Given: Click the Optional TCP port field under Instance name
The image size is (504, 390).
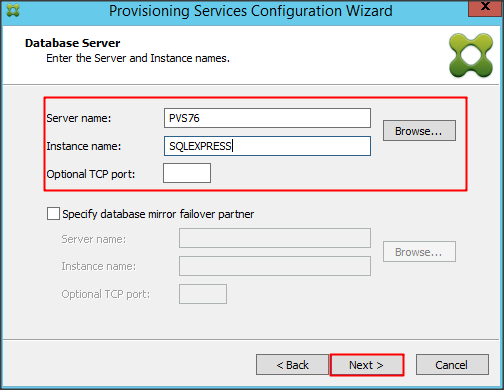Looking at the screenshot, I should pos(187,173).
